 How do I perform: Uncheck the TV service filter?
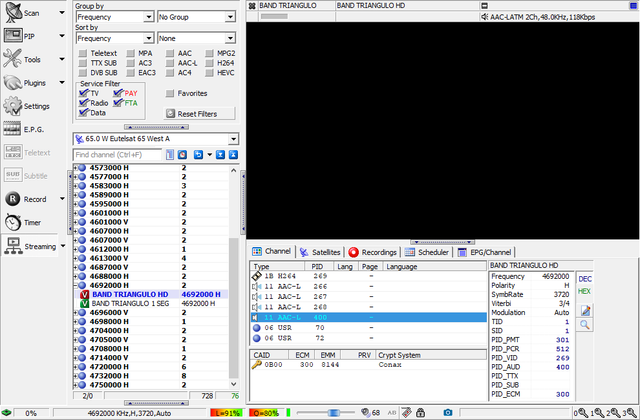point(84,93)
